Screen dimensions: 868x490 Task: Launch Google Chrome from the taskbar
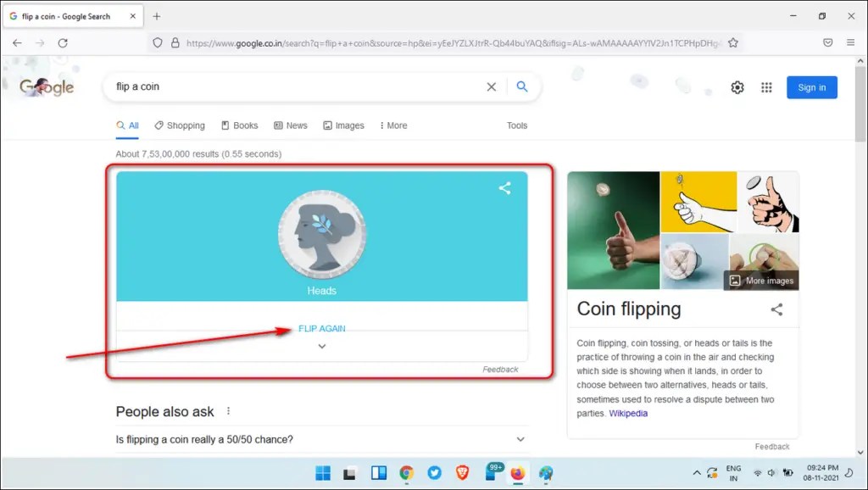pos(406,473)
